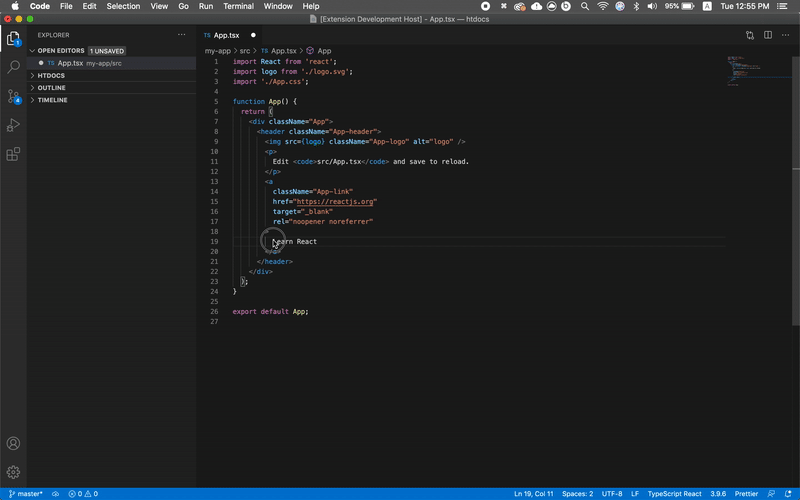Open the reactjs.org href link
The width and height of the screenshot is (800, 500).
coord(333,201)
